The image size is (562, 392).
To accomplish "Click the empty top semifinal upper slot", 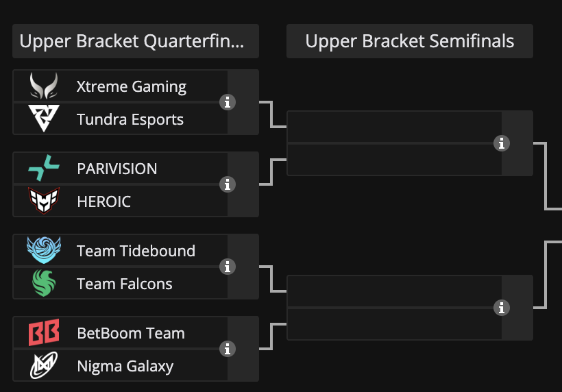I will click(x=394, y=127).
